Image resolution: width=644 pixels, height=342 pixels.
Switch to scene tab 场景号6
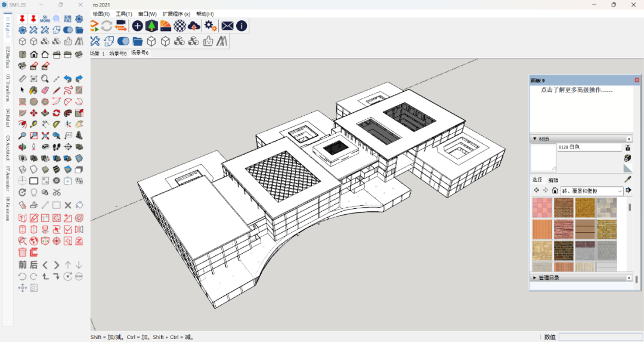pyautogui.click(x=140, y=53)
